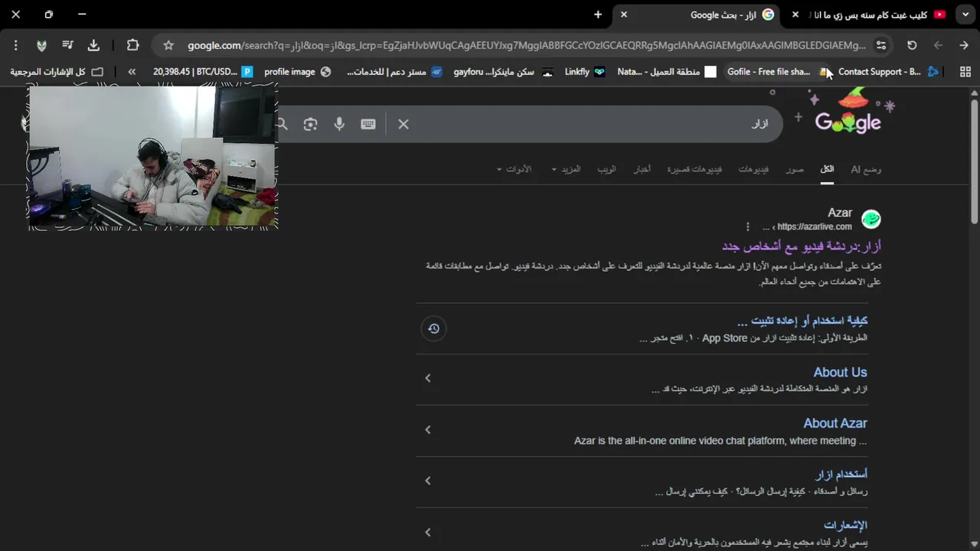This screenshot has height=551, width=980.
Task: Open the BTC/USD price bookmark
Action: click(x=203, y=72)
